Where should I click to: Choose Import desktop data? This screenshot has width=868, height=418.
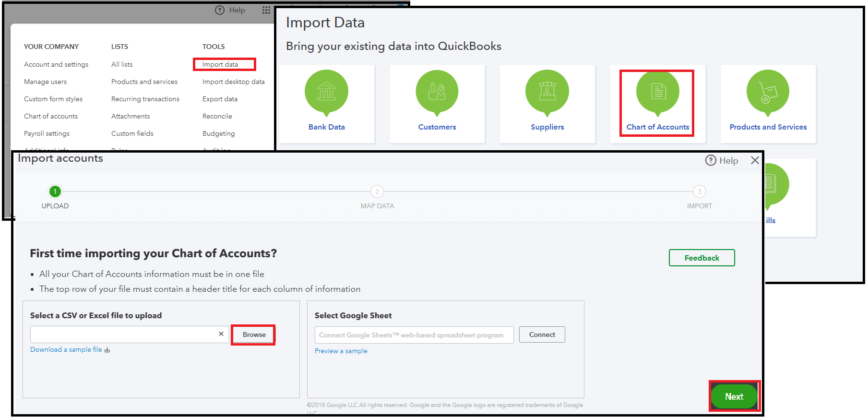[x=234, y=82]
